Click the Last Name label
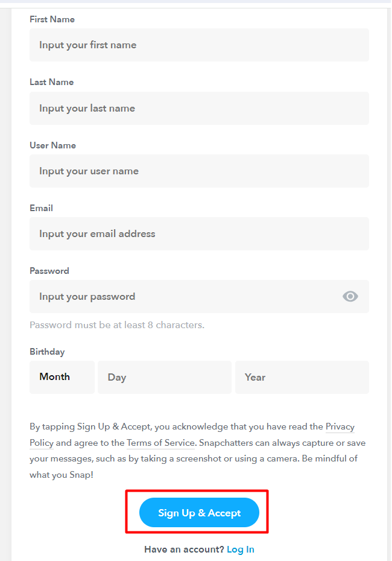This screenshot has height=561, width=392. 51,82
